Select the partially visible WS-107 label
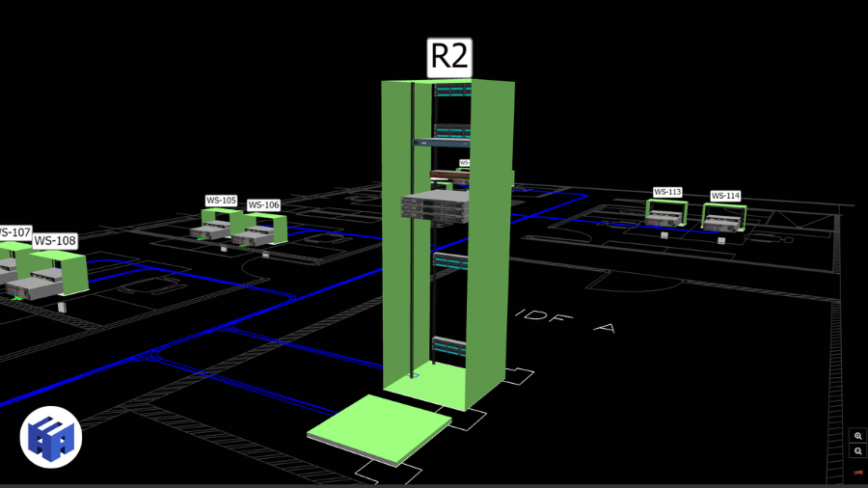Image resolution: width=868 pixels, height=488 pixels. tap(14, 232)
